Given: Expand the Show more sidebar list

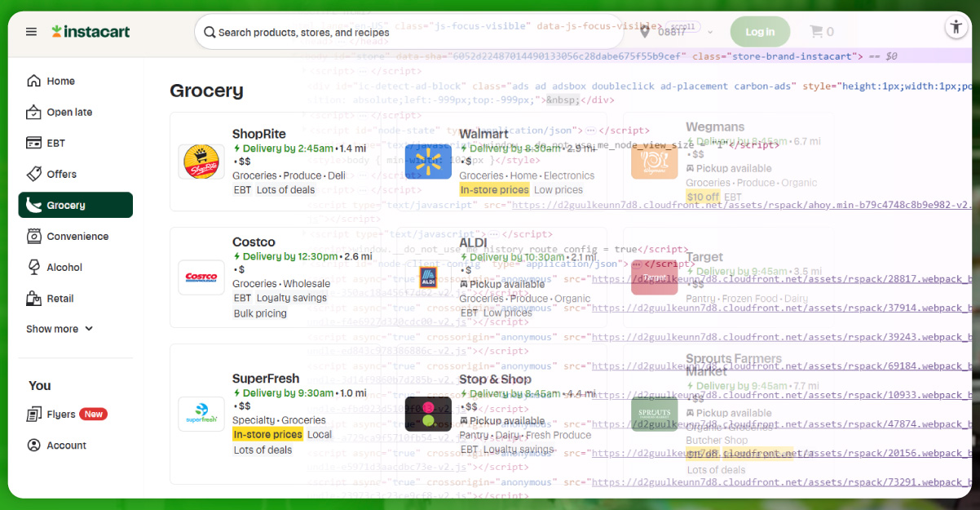Looking at the screenshot, I should coord(60,329).
